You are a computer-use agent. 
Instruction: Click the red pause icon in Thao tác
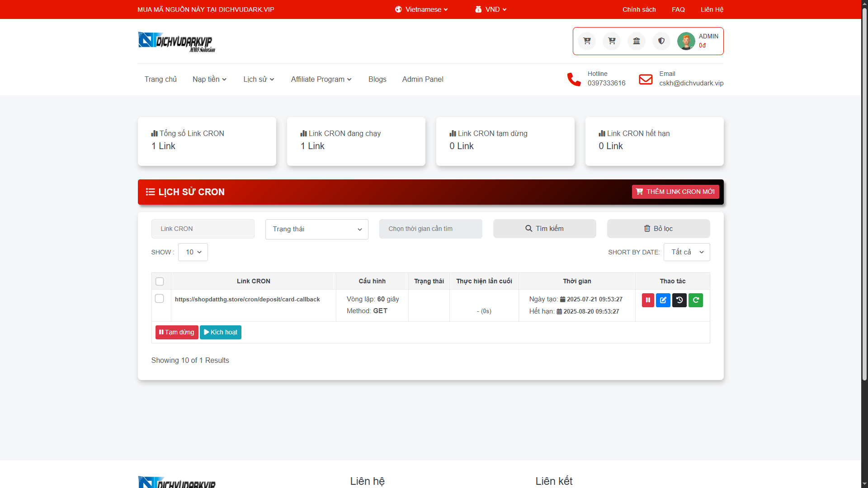click(x=648, y=300)
